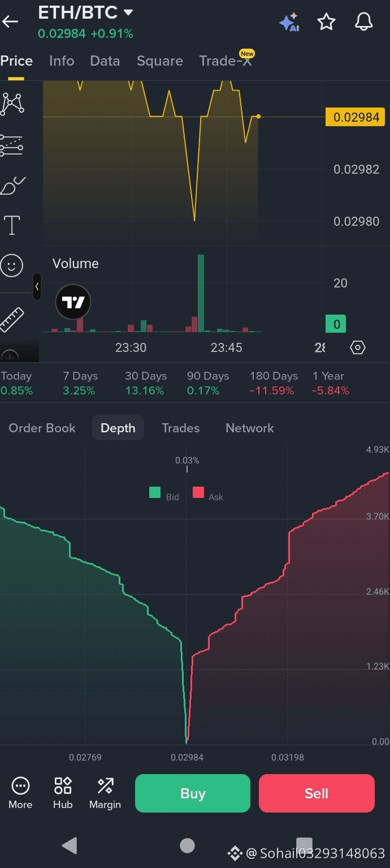Tap Android back navigation triangle

click(70, 845)
